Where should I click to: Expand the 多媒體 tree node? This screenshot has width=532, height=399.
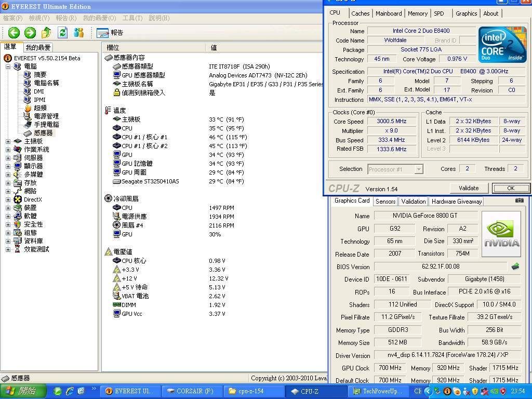click(8, 175)
